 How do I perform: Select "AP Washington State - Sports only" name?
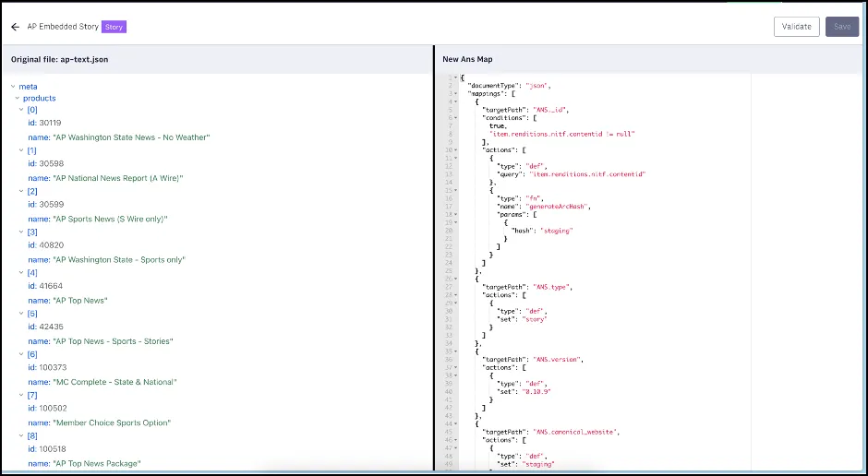[x=119, y=259]
